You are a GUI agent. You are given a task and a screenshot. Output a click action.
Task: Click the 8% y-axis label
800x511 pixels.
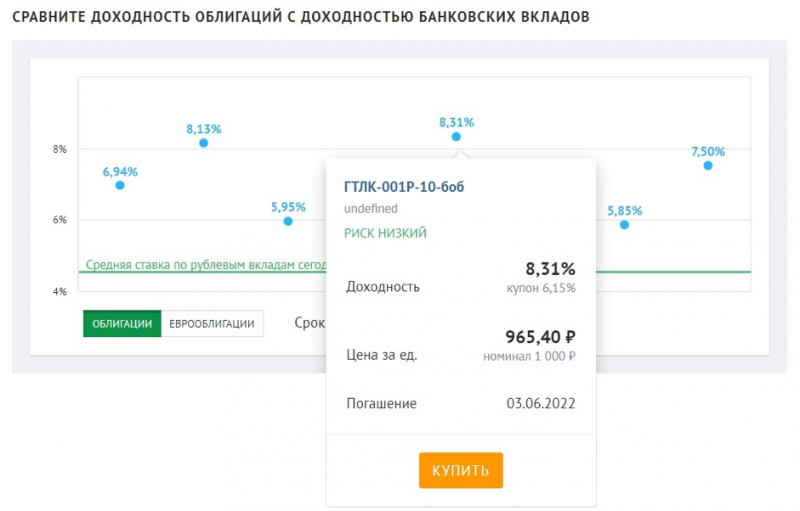(x=60, y=149)
